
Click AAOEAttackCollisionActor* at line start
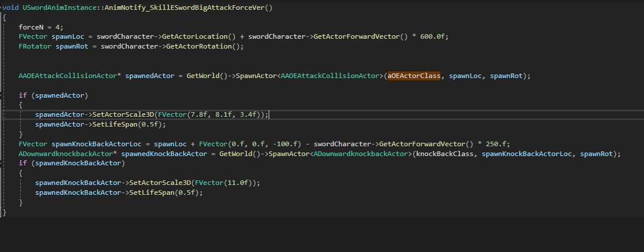(x=70, y=76)
